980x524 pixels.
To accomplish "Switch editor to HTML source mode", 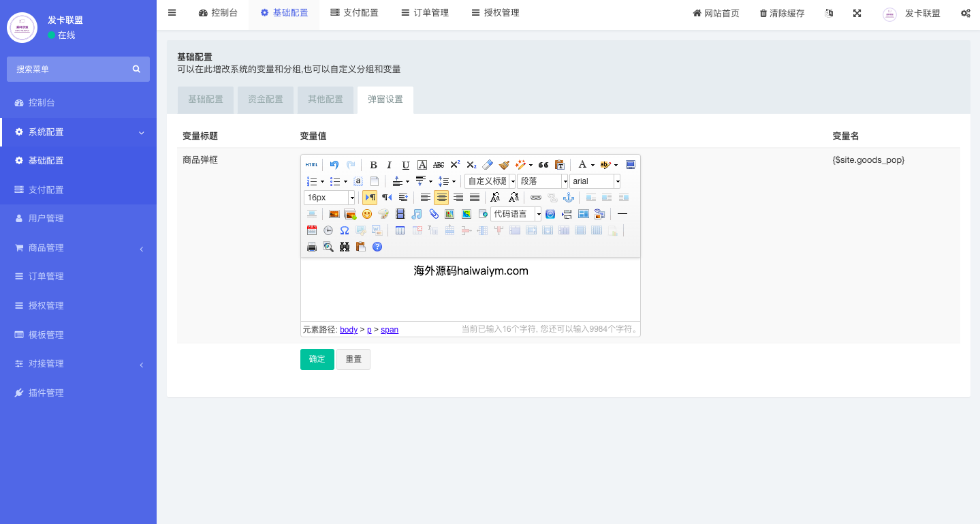I will (311, 165).
